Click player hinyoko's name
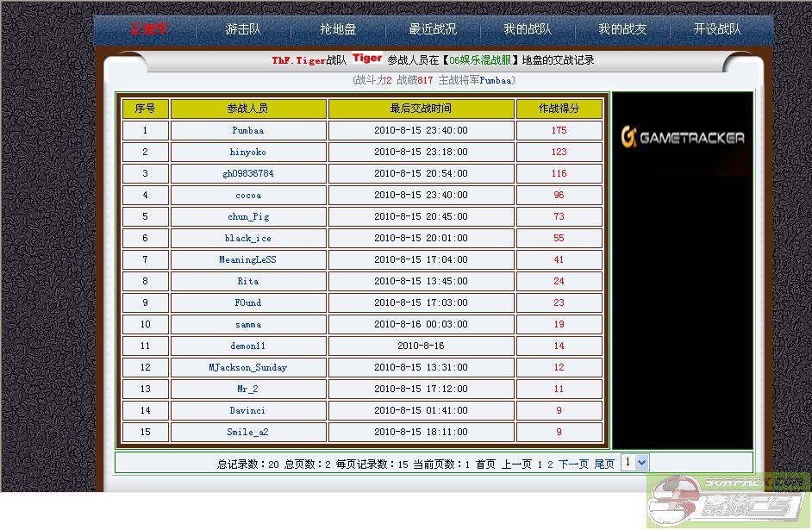 click(x=248, y=153)
